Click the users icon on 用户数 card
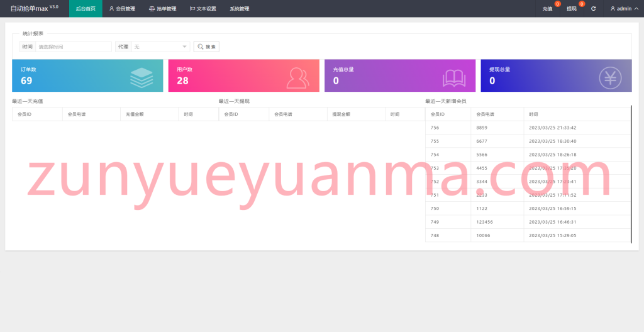 point(297,78)
